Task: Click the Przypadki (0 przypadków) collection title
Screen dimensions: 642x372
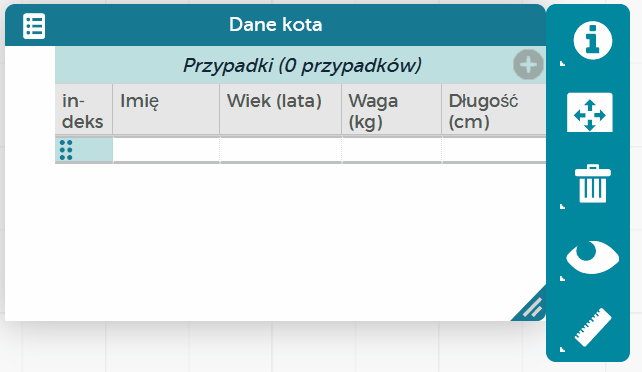Action: 302,65
